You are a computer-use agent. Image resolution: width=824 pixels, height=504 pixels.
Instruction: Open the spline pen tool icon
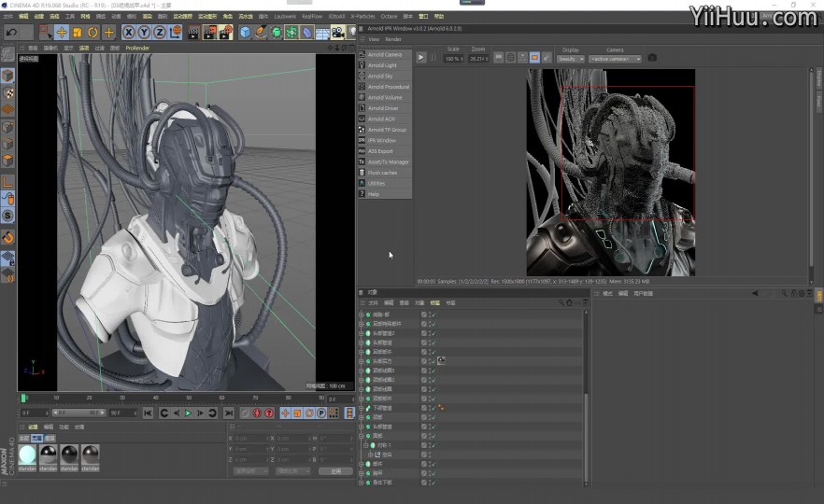261,33
